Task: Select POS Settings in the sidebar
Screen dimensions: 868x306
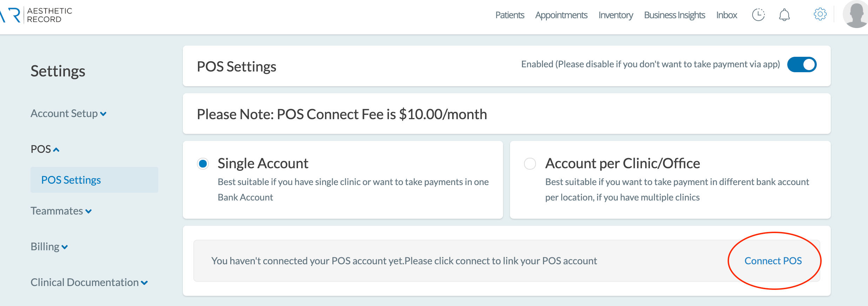Action: (71, 180)
